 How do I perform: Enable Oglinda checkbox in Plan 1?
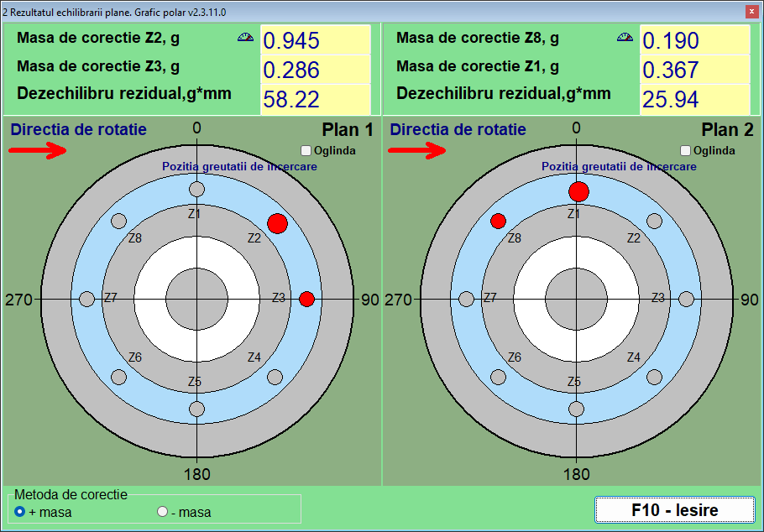tap(306, 150)
